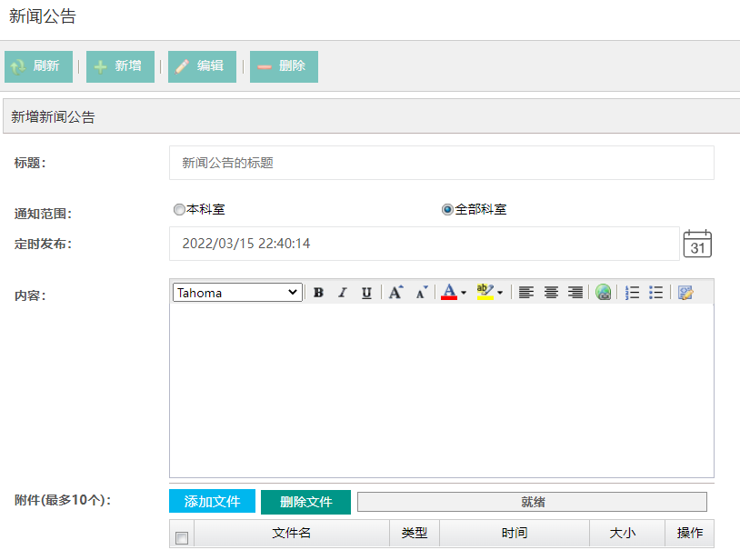740x560 pixels.
Task: Select the 全部科室 radio button
Action: (x=447, y=209)
